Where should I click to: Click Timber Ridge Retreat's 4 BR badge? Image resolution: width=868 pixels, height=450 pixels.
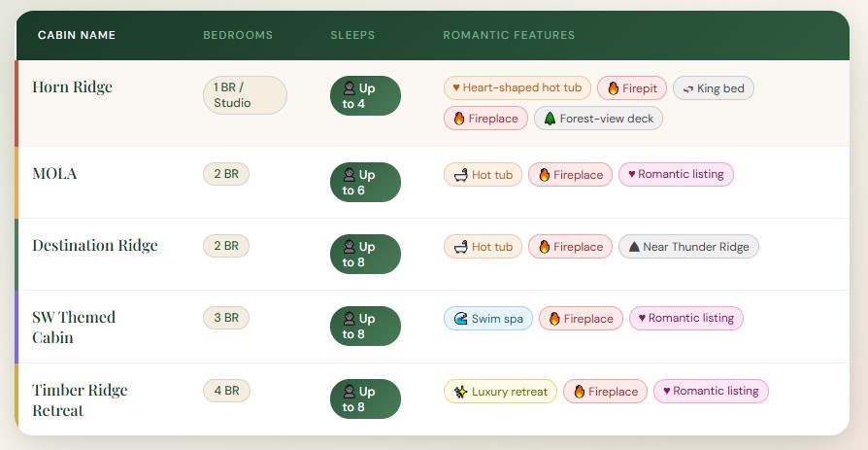click(x=226, y=391)
